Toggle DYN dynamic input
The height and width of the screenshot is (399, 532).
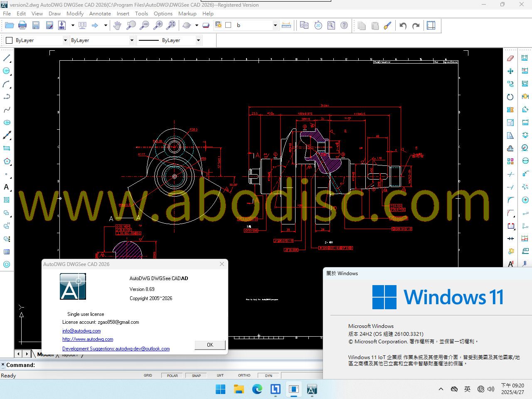[x=268, y=375]
